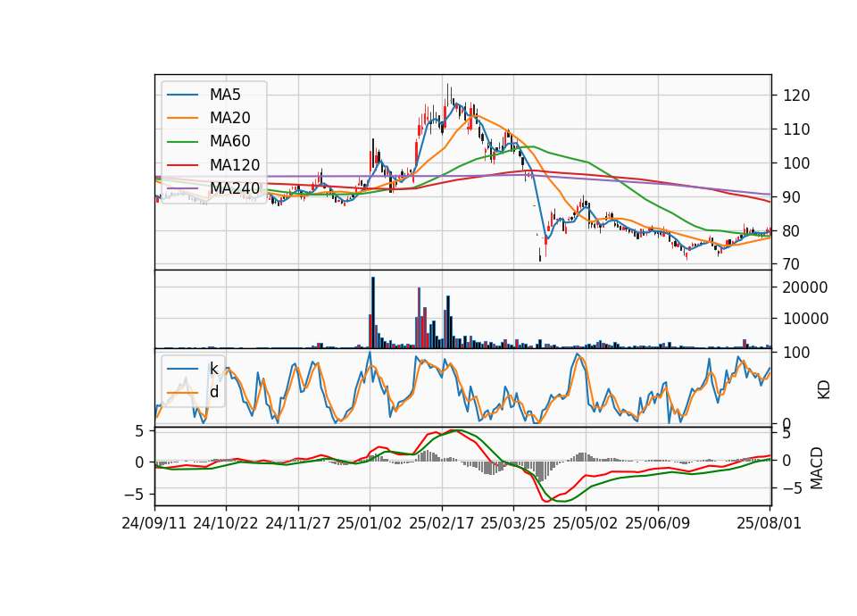The height and width of the screenshot is (616, 857).
Task: Click the 25/02/17 date axis label
Action: click(x=442, y=523)
